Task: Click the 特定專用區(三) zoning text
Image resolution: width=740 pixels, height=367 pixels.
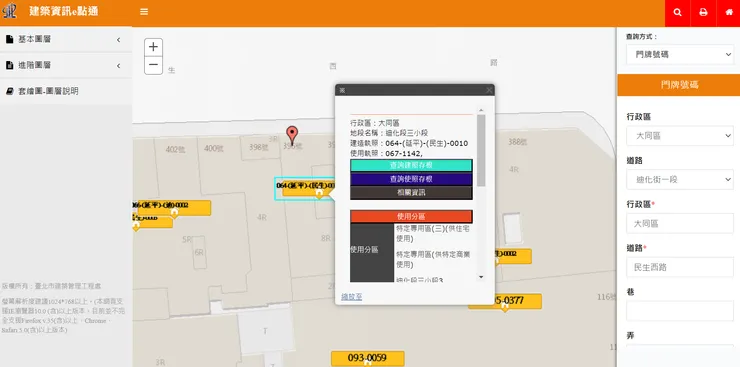Action: (x=433, y=234)
